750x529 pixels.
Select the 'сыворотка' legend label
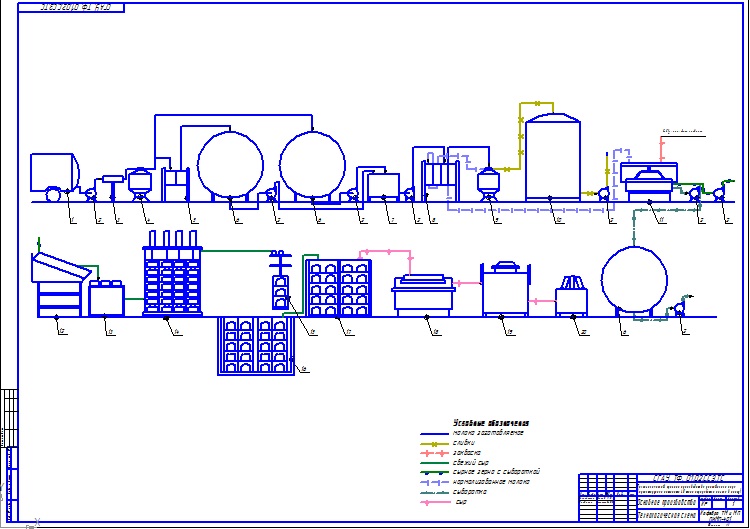coord(470,492)
